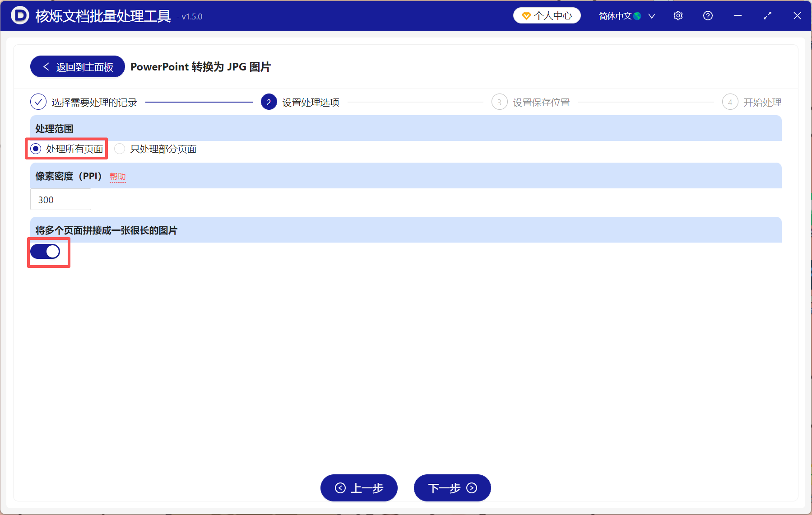Click the checkmark icon on step 选择需要处理的记录
812x515 pixels.
coord(38,102)
